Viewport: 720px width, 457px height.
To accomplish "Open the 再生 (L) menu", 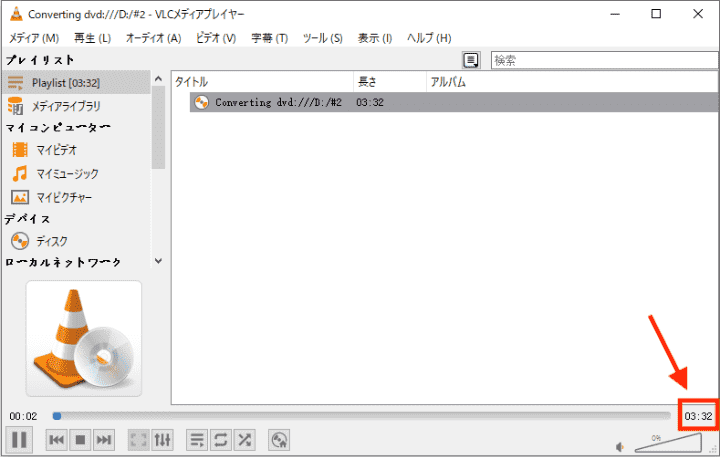I will [x=92, y=38].
